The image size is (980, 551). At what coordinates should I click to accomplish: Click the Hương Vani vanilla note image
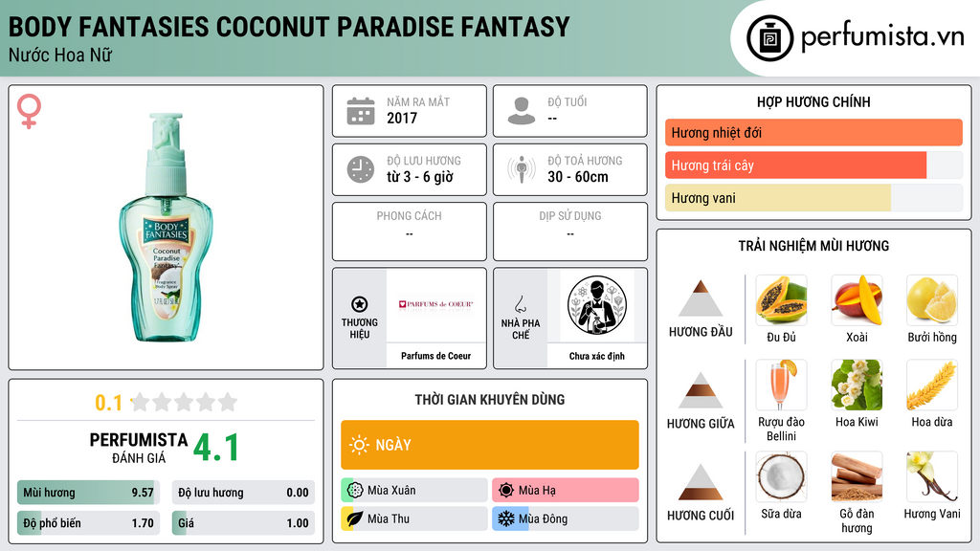932,476
